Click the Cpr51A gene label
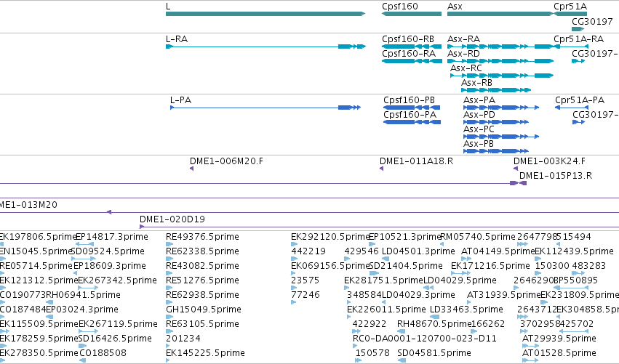The width and height of the screenshot is (619, 364). tap(570, 7)
